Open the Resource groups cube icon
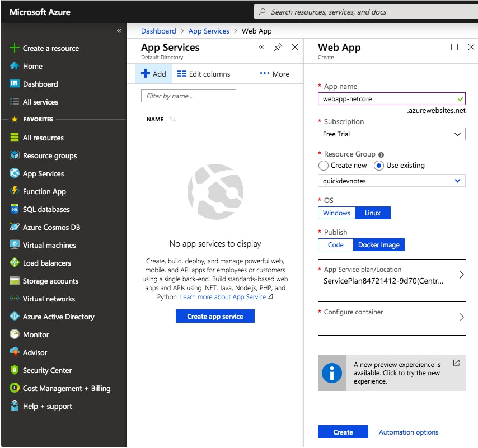The width and height of the screenshot is (478, 448). pyautogui.click(x=15, y=155)
